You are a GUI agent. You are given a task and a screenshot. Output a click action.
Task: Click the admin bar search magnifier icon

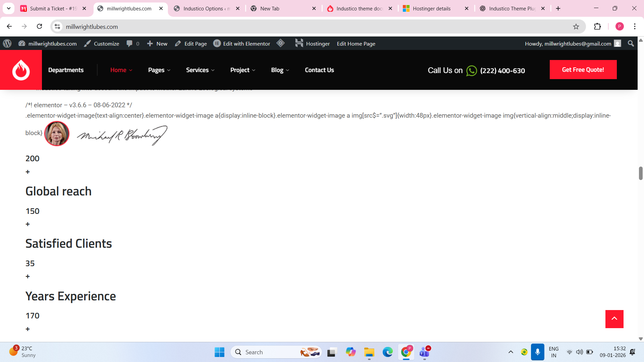(x=631, y=44)
